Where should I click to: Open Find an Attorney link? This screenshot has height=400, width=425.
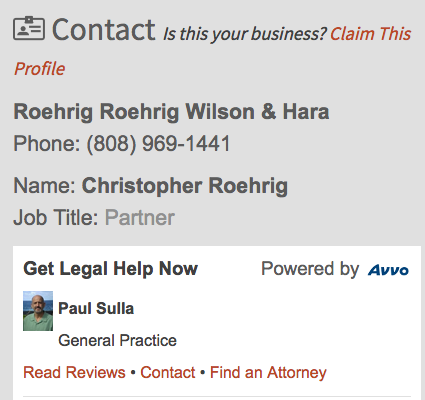pos(268,373)
